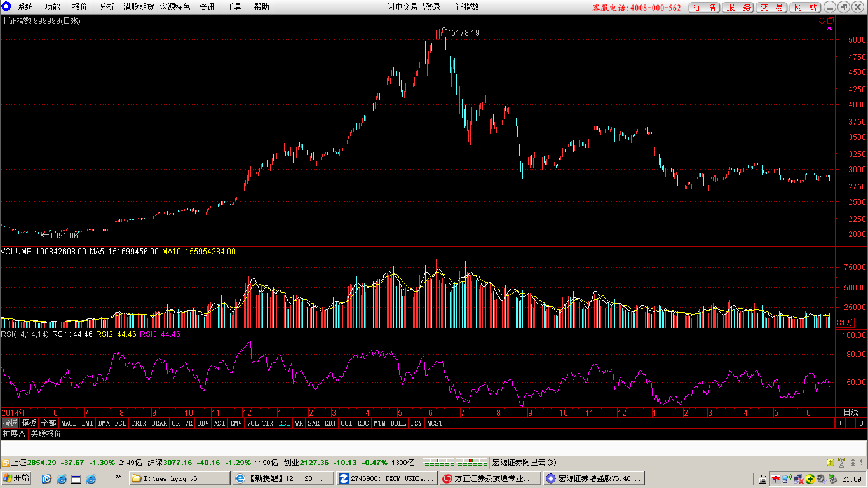The height and width of the screenshot is (488, 868).
Task: Select the BOLL indicator tab
Action: 398,423
